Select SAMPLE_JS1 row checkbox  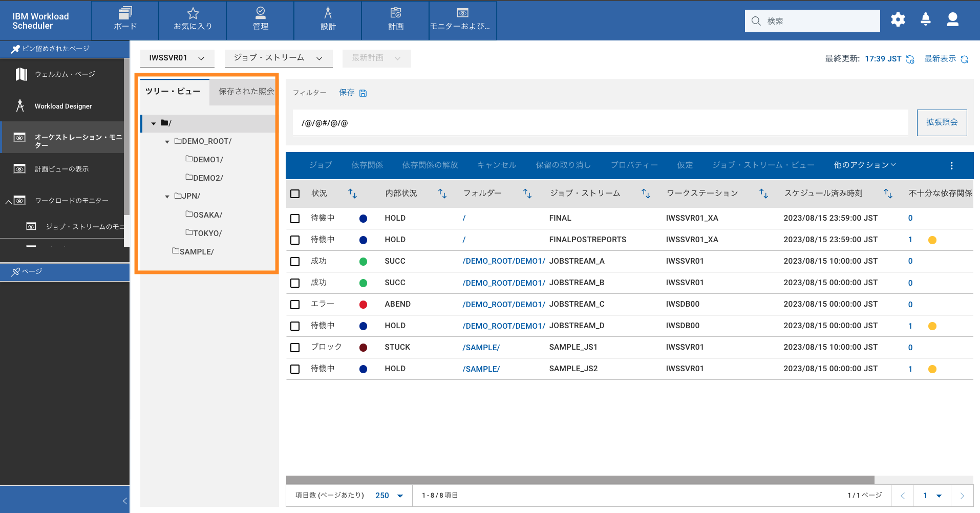[295, 348]
